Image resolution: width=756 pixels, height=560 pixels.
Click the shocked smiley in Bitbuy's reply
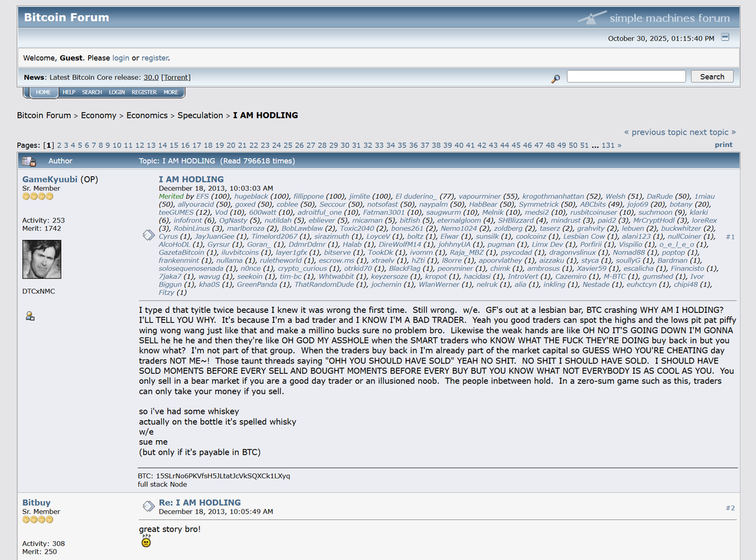click(146, 541)
